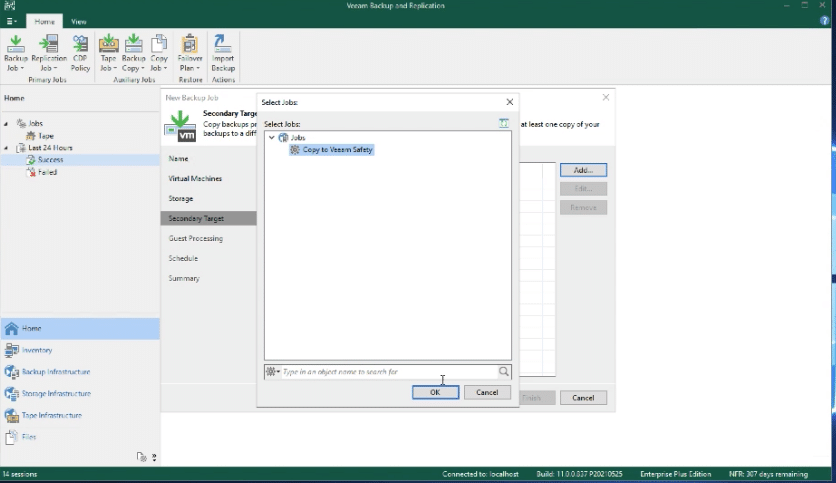The height and width of the screenshot is (483, 836).
Task: Cancel the Select Jobs dialog
Action: 487,392
